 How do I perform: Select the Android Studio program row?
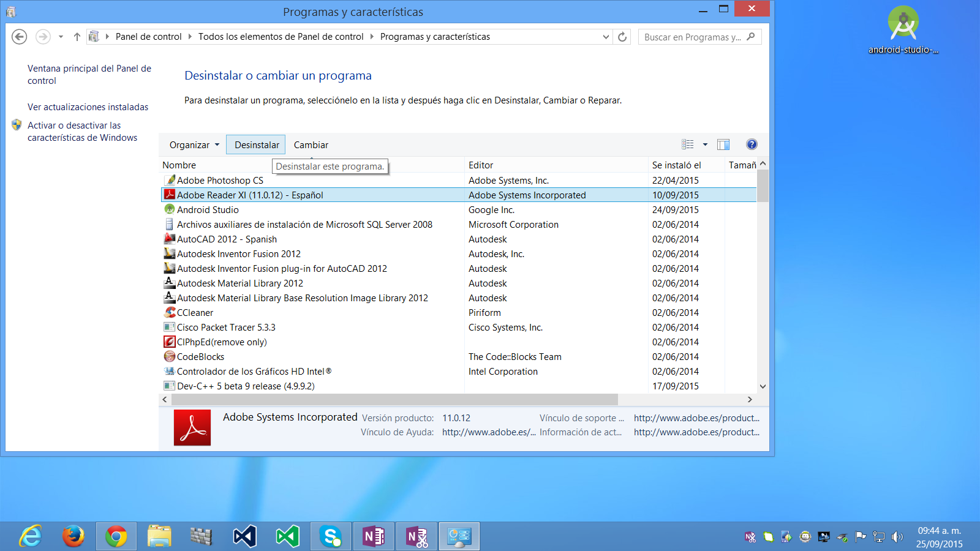click(x=459, y=210)
